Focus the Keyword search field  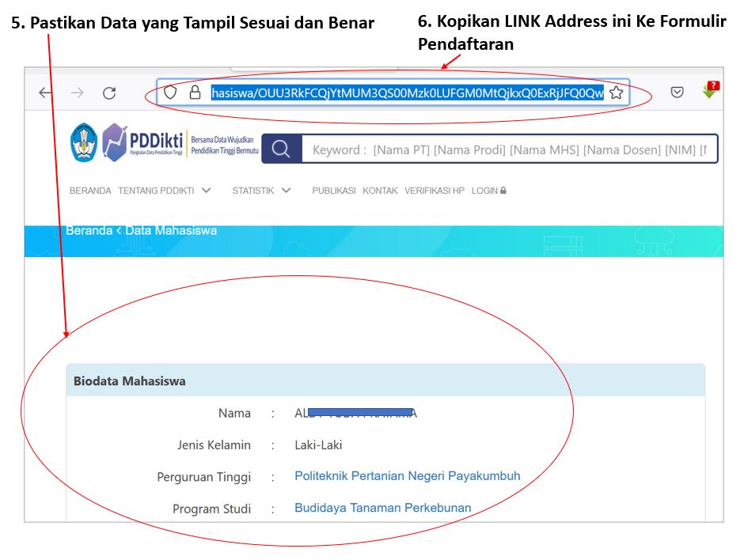pos(510,149)
